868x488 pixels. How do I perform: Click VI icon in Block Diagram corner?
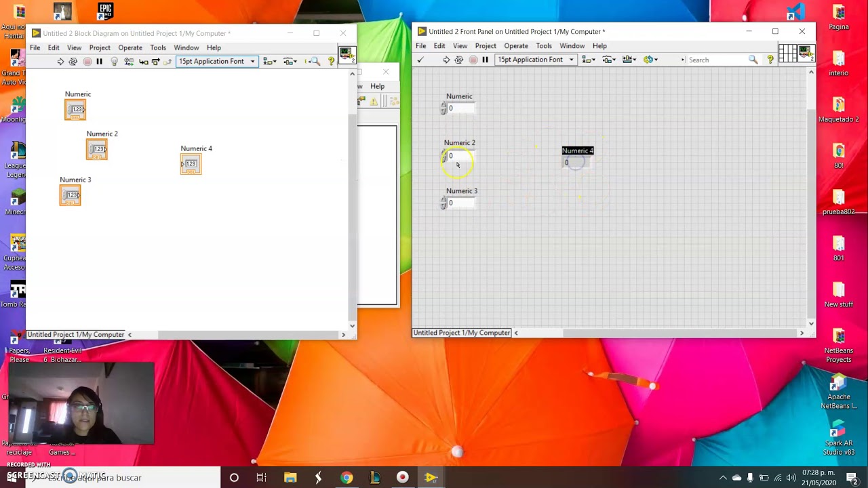[x=347, y=54]
